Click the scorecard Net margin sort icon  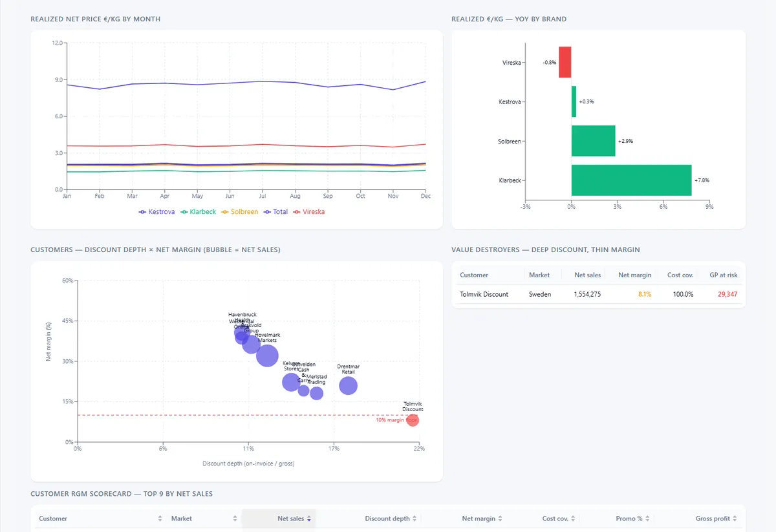[501, 518]
